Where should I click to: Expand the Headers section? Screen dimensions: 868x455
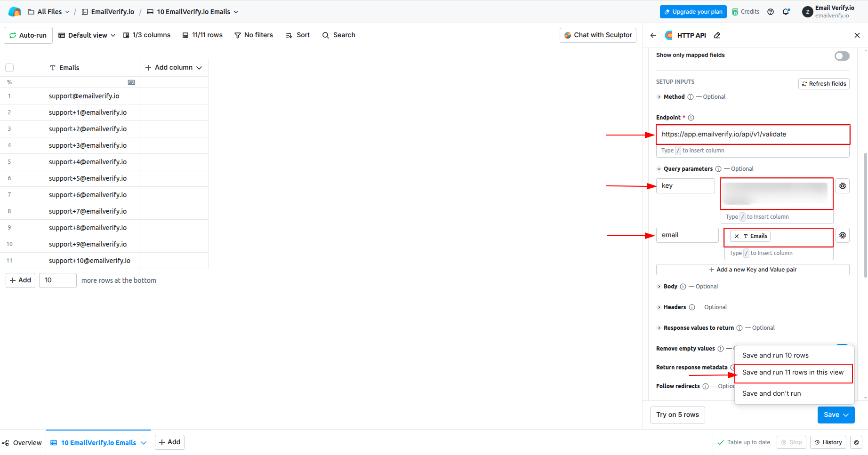(659, 307)
